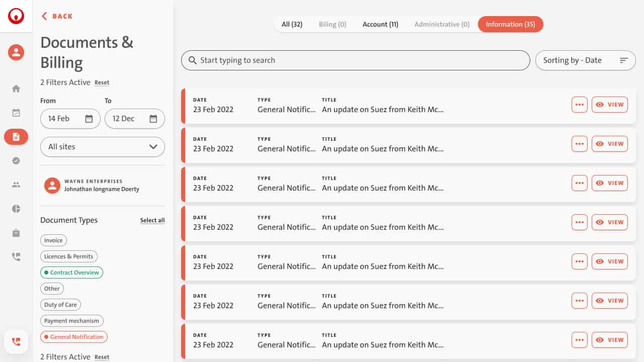644x362 pixels.
Task: Open the From date picker 14 Feb
Action: tap(70, 119)
